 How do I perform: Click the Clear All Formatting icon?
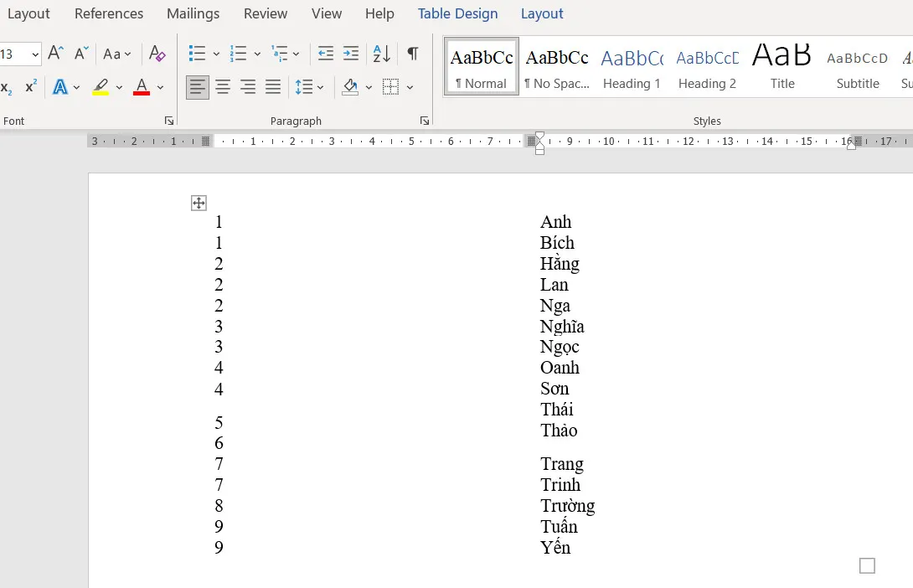157,54
